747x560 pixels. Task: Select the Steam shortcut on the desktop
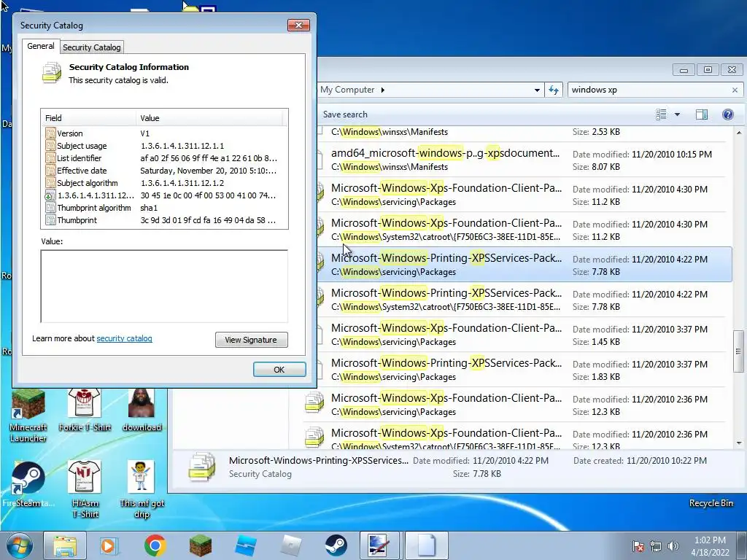28,485
